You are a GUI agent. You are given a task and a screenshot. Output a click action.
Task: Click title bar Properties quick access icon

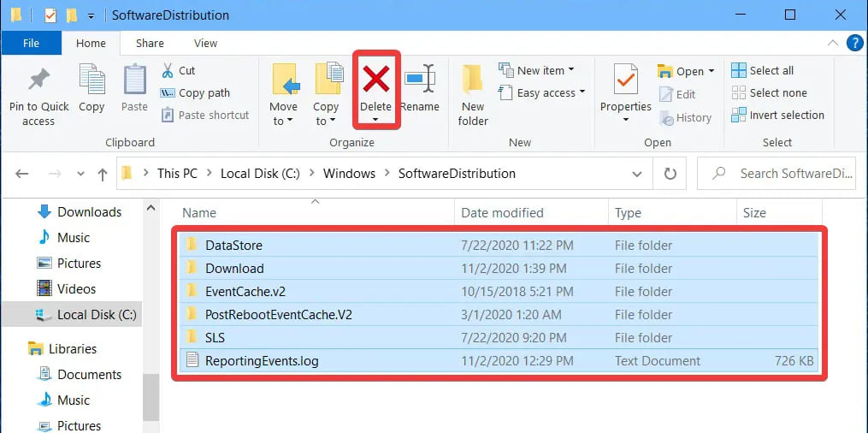[x=50, y=15]
